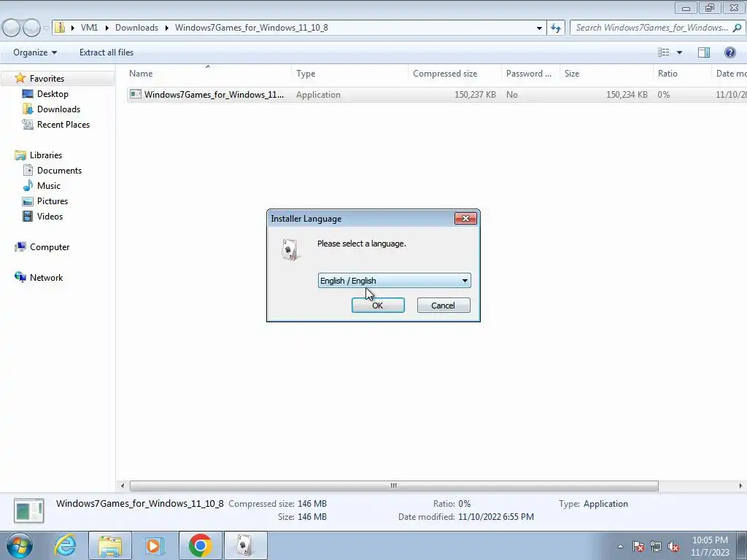Image resolution: width=747 pixels, height=560 pixels.
Task: Click the installer card icon on the taskbar
Action: [245, 545]
